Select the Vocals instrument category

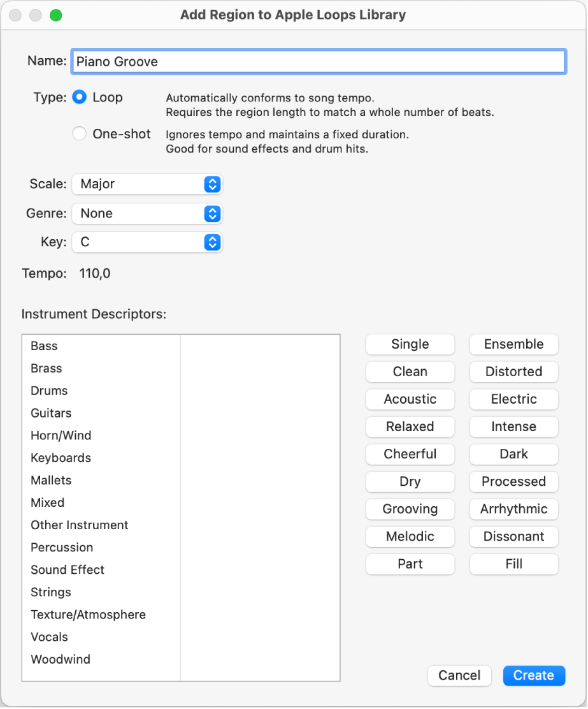coord(49,636)
